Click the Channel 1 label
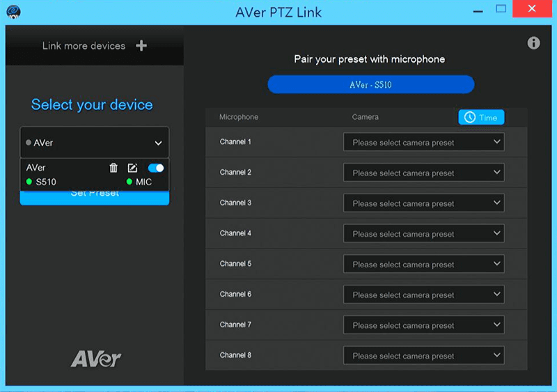Viewport: 557px width, 392px height. (235, 142)
